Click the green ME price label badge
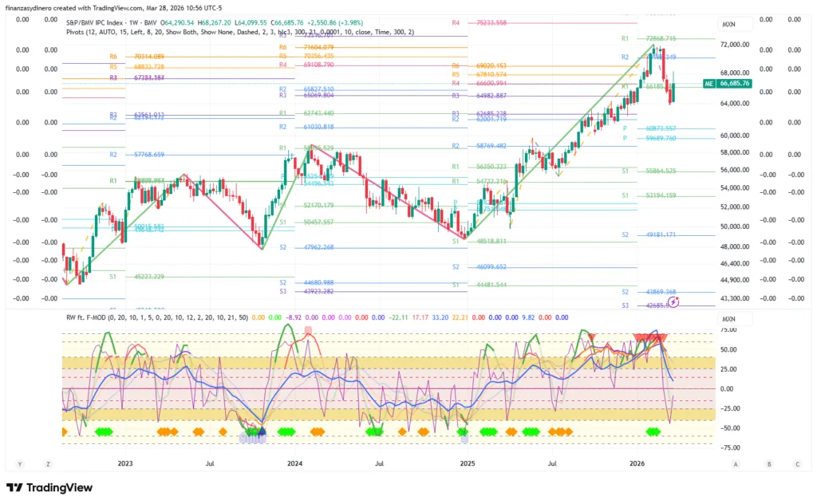 708,83
